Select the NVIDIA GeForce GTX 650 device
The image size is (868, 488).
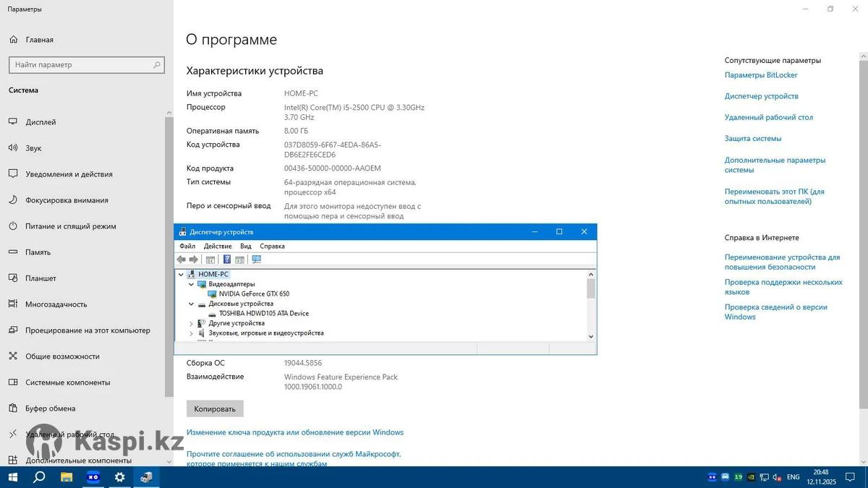point(253,294)
